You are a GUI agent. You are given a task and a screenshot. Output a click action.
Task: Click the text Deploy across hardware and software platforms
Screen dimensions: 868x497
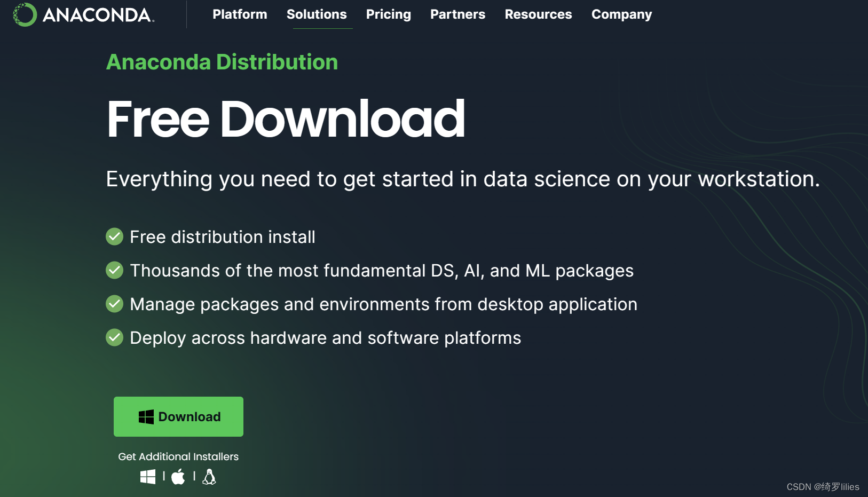pos(326,338)
